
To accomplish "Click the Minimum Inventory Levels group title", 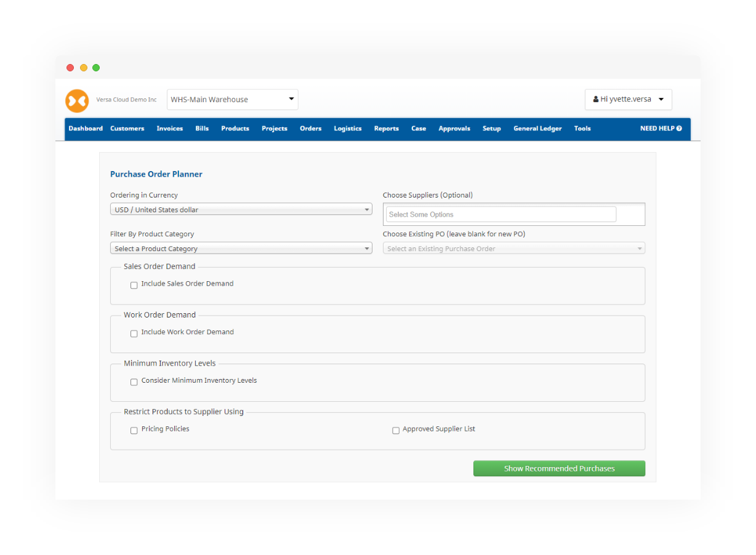I will 170,363.
